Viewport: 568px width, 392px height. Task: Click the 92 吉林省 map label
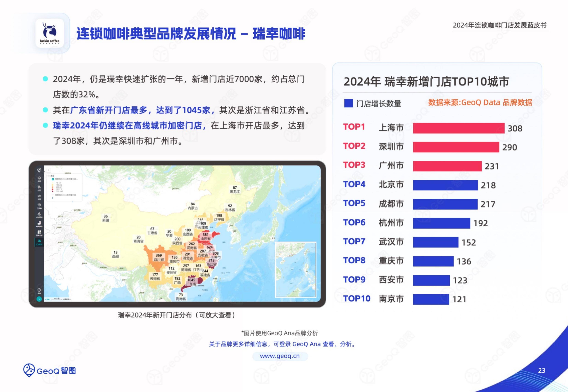coord(230,208)
